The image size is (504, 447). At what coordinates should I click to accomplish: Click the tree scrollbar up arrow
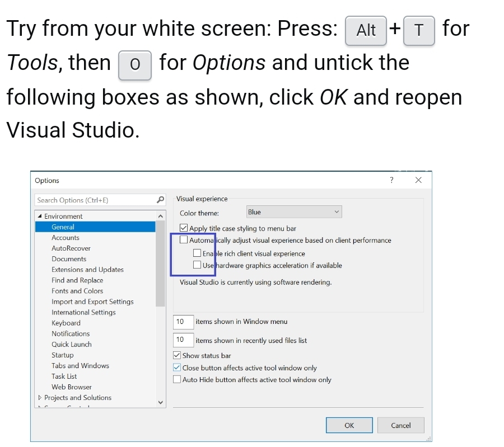pos(160,216)
